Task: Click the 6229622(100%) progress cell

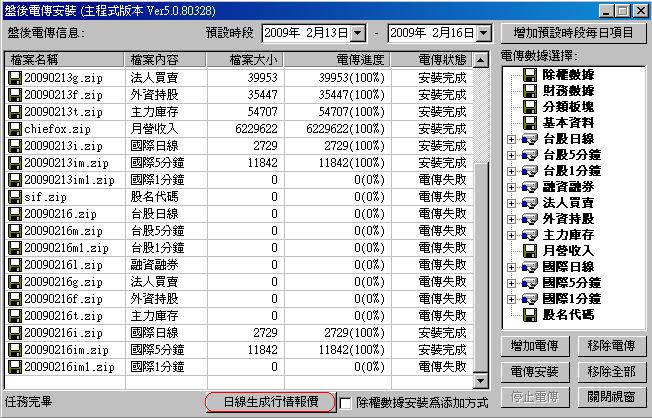Action: click(345, 129)
